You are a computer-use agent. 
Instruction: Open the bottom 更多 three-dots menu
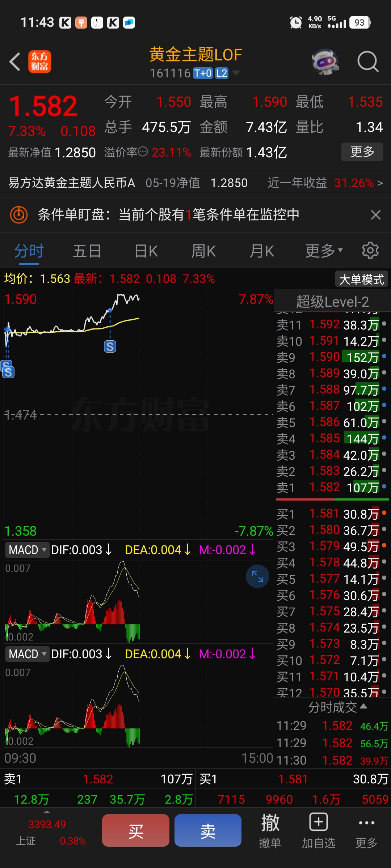tap(366, 830)
